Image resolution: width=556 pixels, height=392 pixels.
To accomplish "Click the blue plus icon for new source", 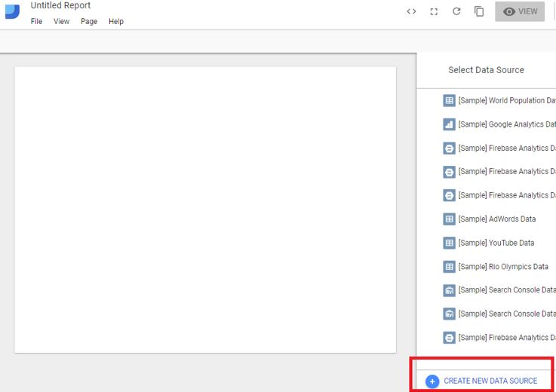I will pos(432,381).
